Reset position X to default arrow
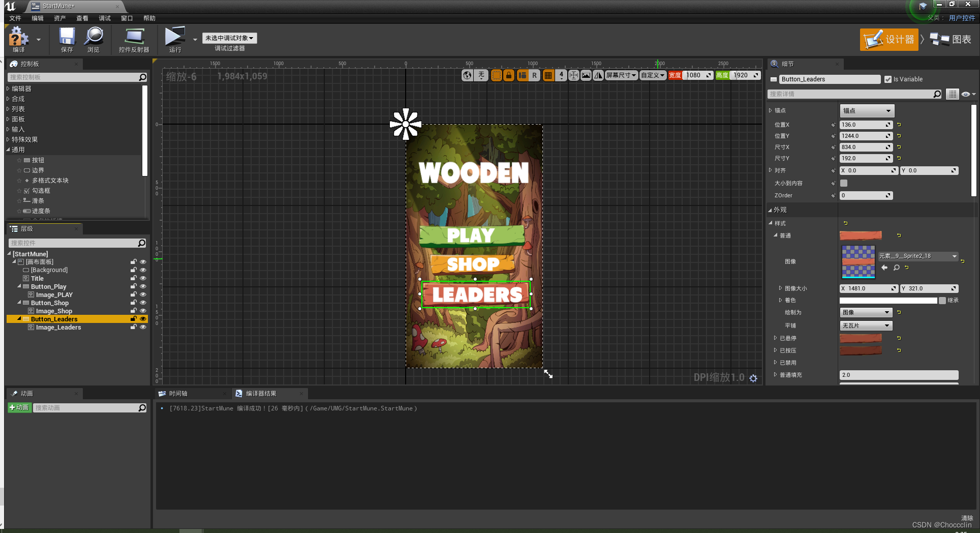The image size is (980, 533). click(899, 125)
